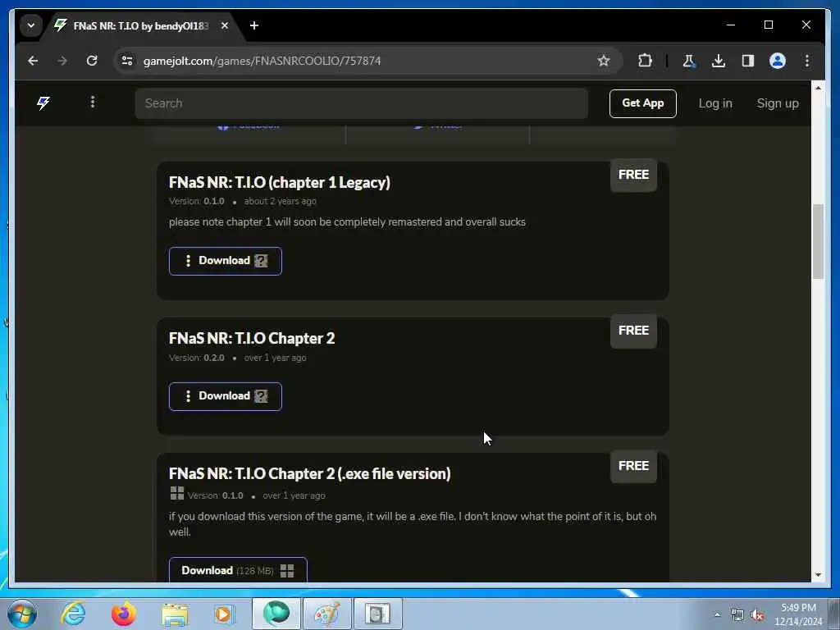
Task: Open the Extensions puzzle icon
Action: click(x=645, y=61)
